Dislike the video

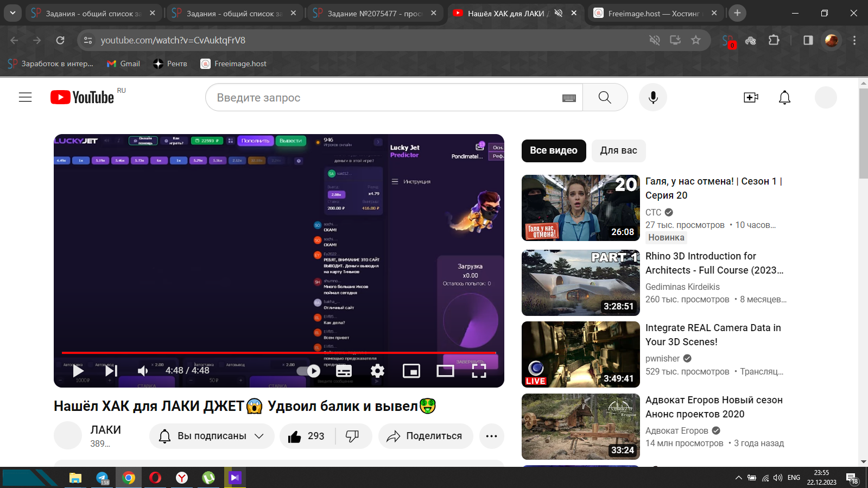click(353, 436)
